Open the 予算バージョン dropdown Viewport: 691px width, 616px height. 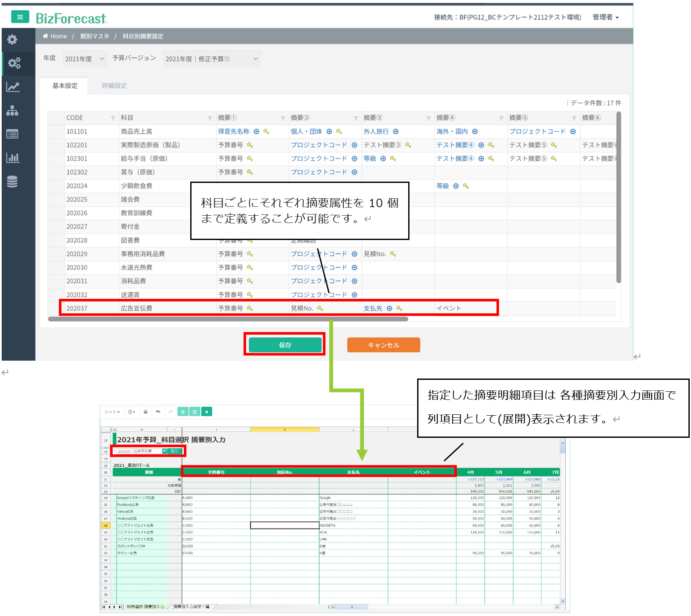pos(211,59)
